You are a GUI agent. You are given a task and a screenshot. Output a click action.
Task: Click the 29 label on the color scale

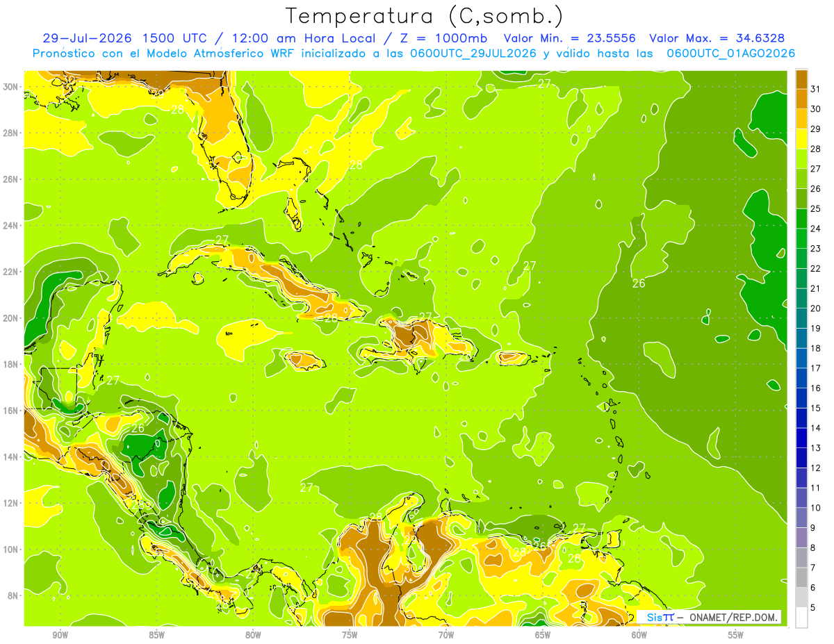pos(816,129)
